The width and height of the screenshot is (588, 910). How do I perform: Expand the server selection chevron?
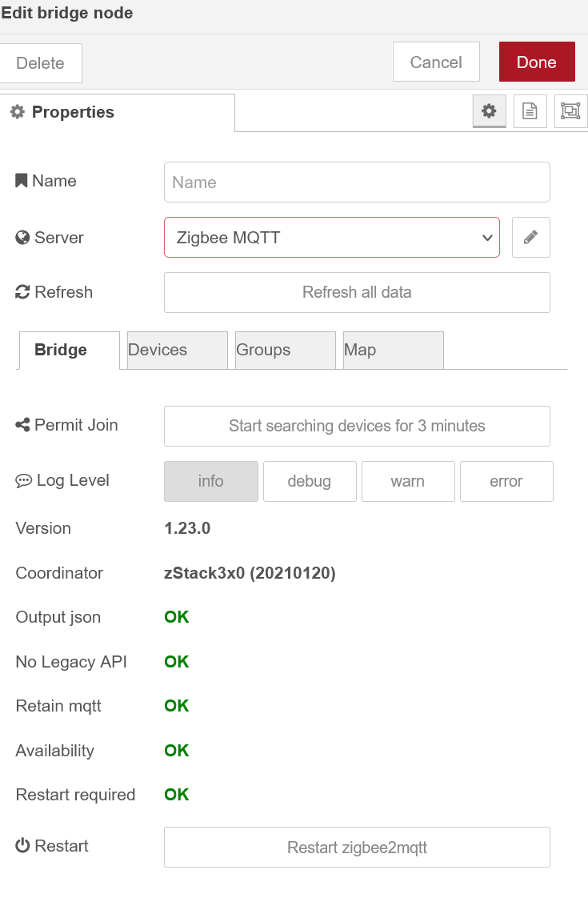pos(487,237)
